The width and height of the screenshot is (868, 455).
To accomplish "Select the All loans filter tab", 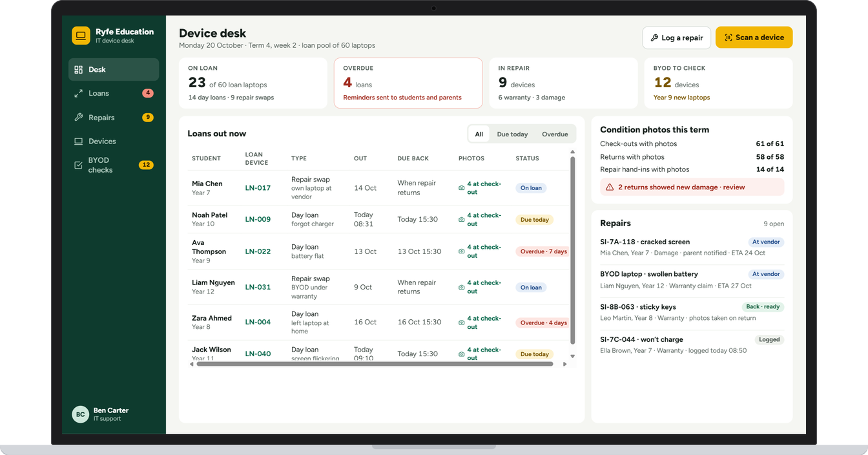I will tap(479, 134).
